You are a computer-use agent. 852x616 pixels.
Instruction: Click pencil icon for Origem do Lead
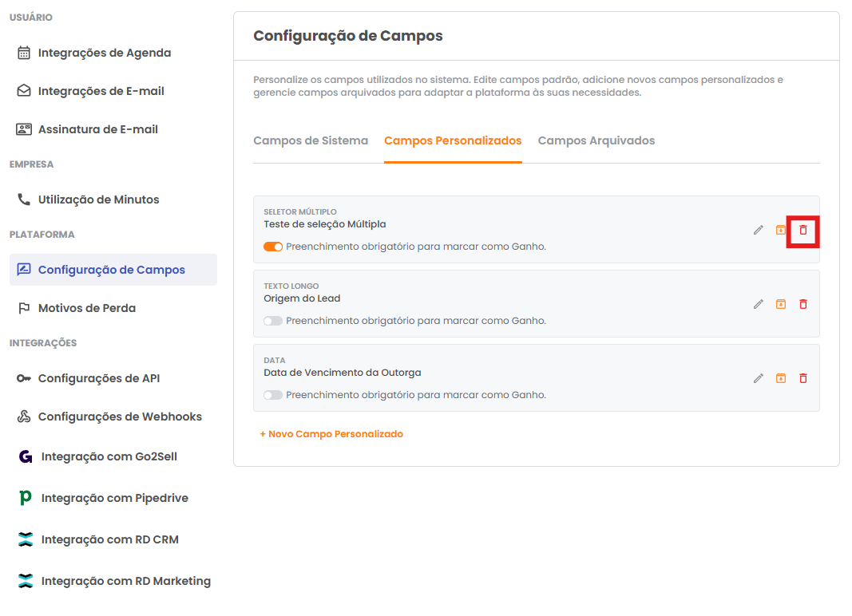759,304
